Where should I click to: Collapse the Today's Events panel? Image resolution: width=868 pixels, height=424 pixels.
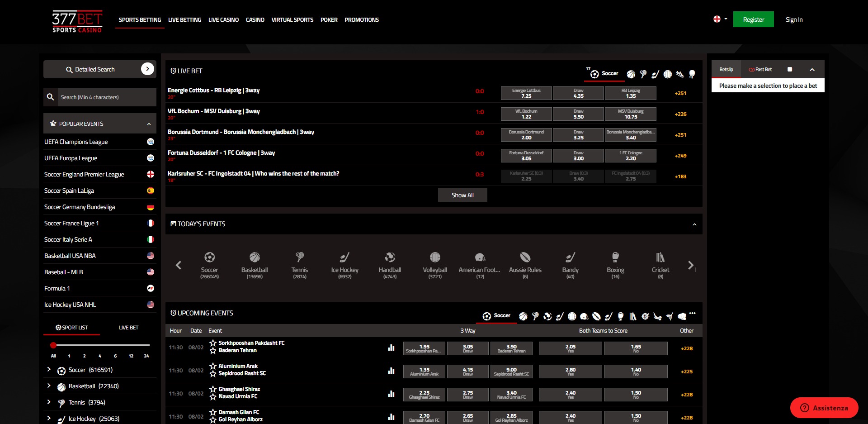(694, 224)
